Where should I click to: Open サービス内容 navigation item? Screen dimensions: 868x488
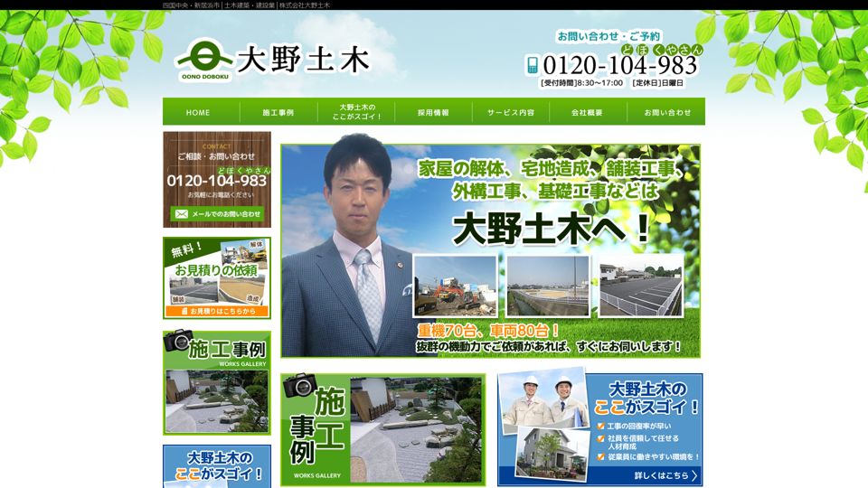coord(511,113)
